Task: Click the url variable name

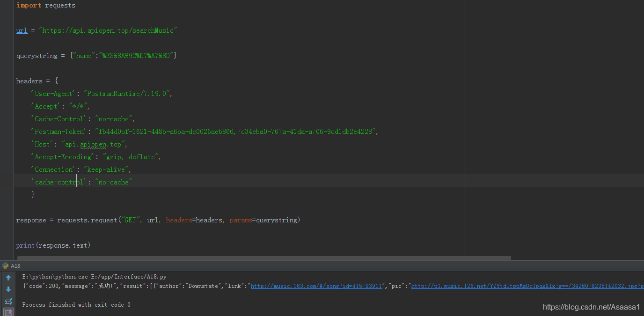Action: pyautogui.click(x=22, y=30)
